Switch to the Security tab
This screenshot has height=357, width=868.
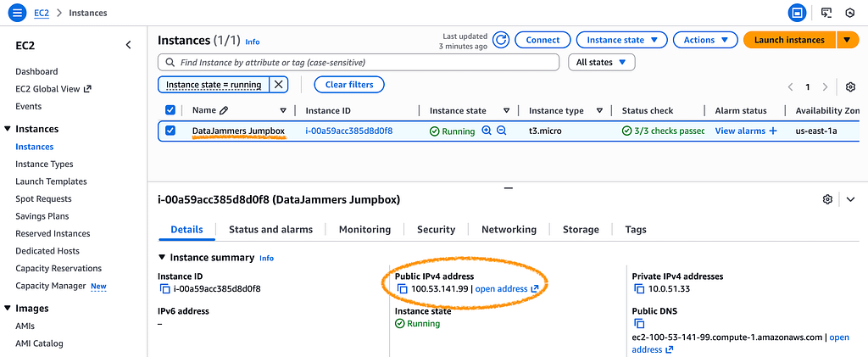(436, 229)
